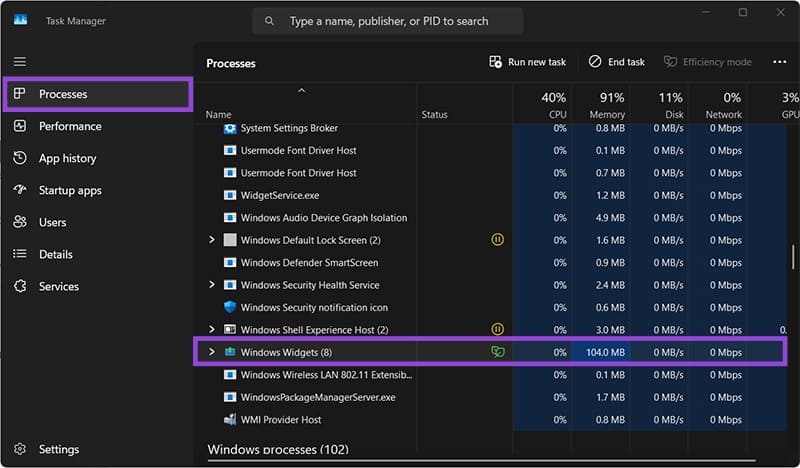Open the Startup apps page
Screen dimensions: 800x468
(x=98, y=190)
